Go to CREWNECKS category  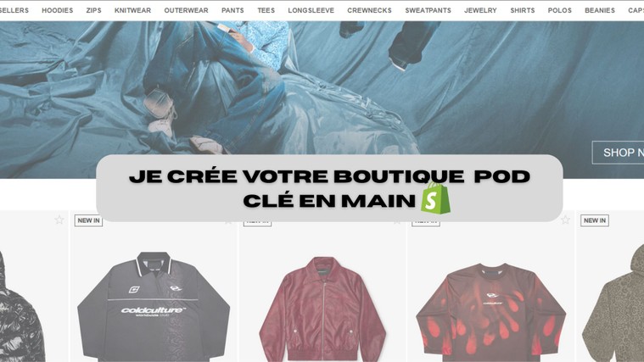click(x=369, y=10)
